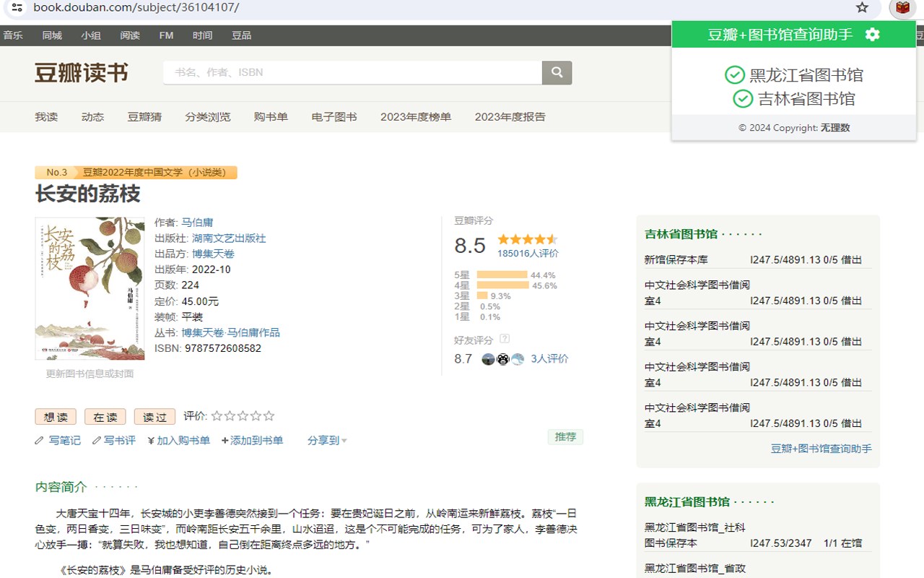
Task: Click the green 推荐 button
Action: click(565, 437)
